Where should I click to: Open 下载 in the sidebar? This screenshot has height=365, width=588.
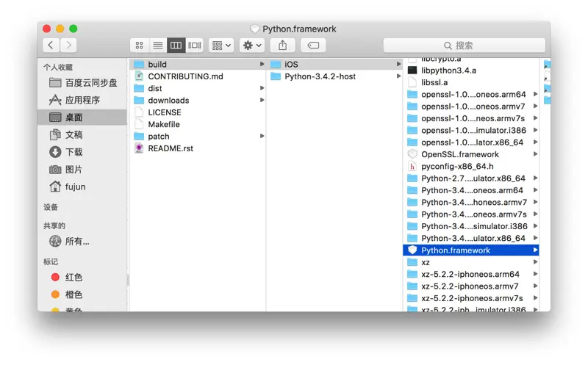83,152
